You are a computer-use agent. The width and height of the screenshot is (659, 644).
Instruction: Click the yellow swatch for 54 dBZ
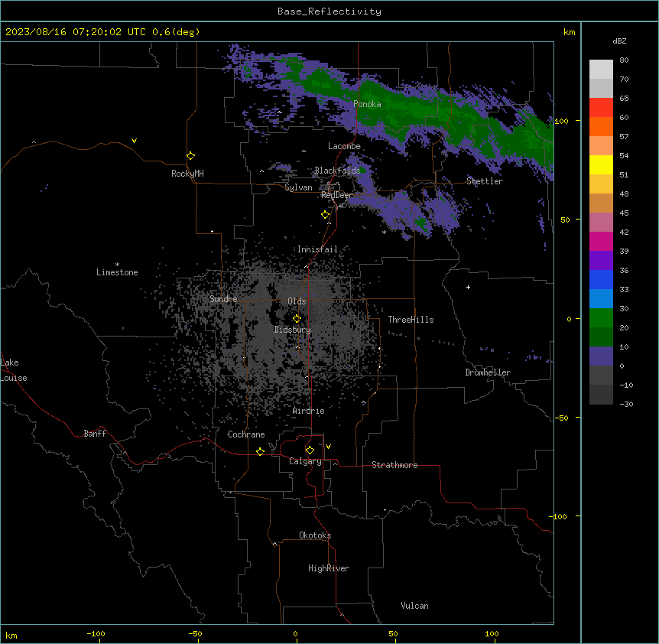(x=601, y=164)
